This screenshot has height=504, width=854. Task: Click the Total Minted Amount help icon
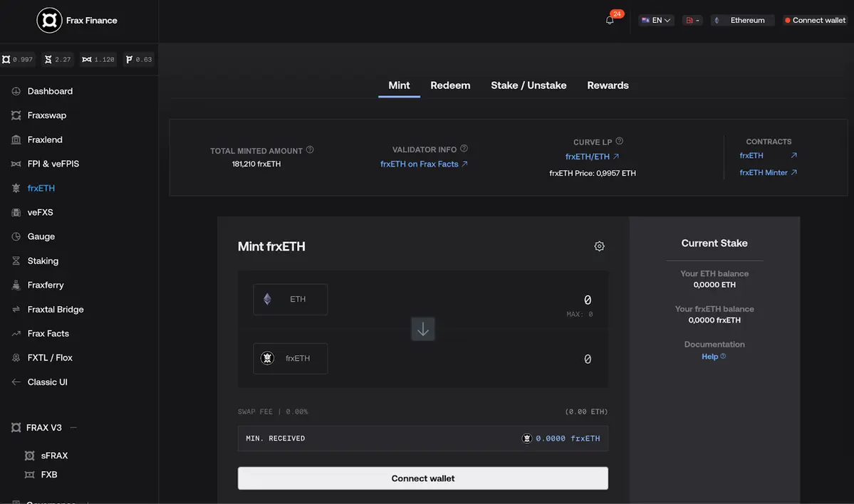pos(310,150)
